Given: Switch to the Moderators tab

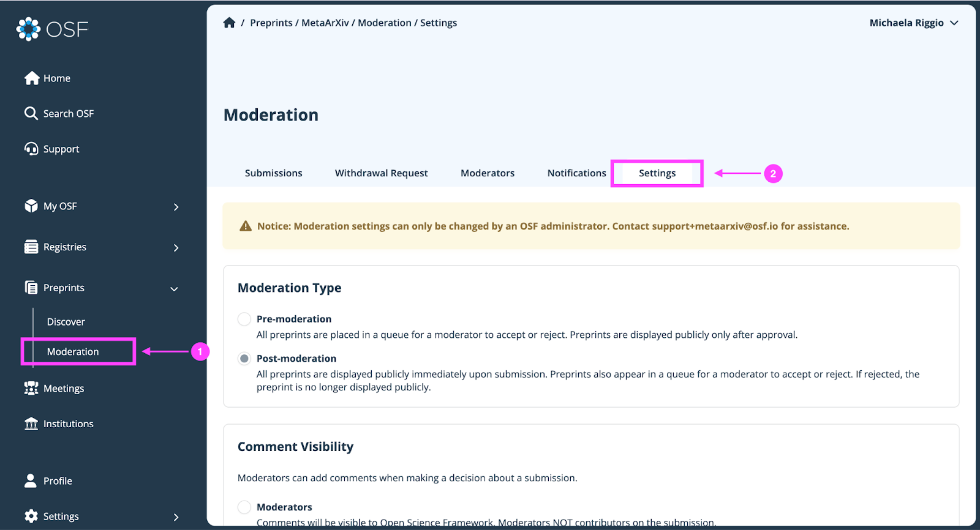Looking at the screenshot, I should point(488,173).
